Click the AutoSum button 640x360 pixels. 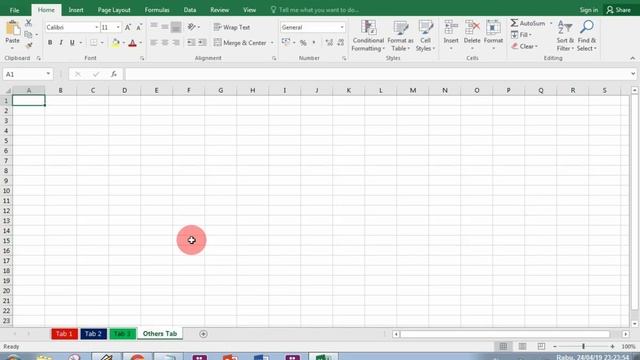pyautogui.click(x=528, y=23)
